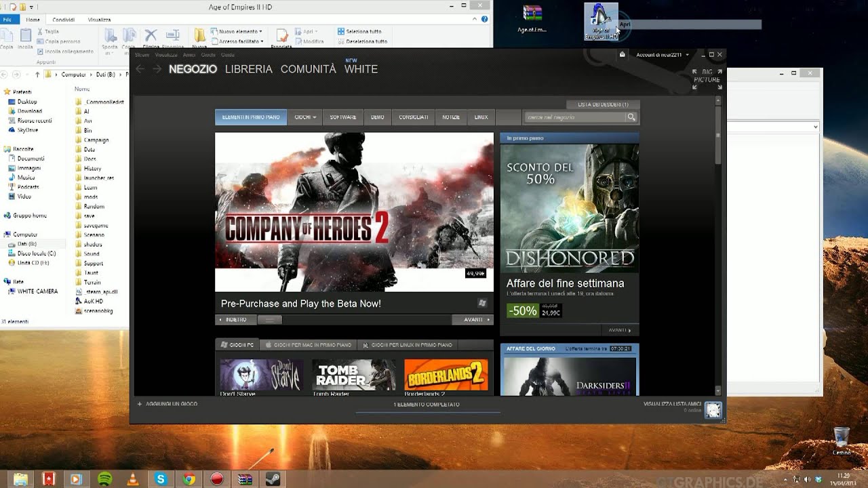Click the -50% discount price badge

pyautogui.click(x=523, y=311)
